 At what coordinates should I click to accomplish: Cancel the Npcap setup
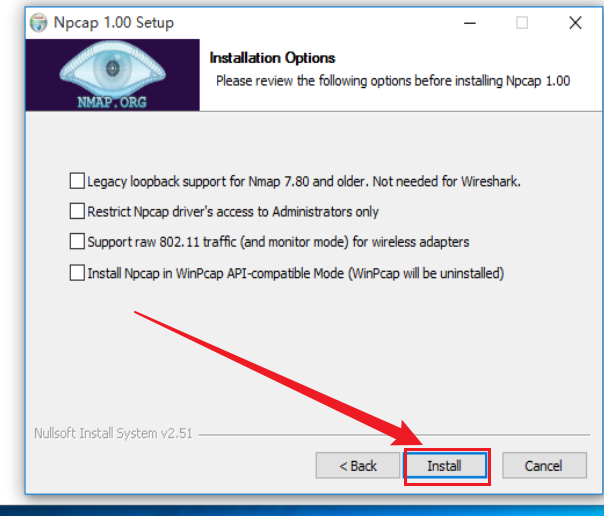pos(544,466)
